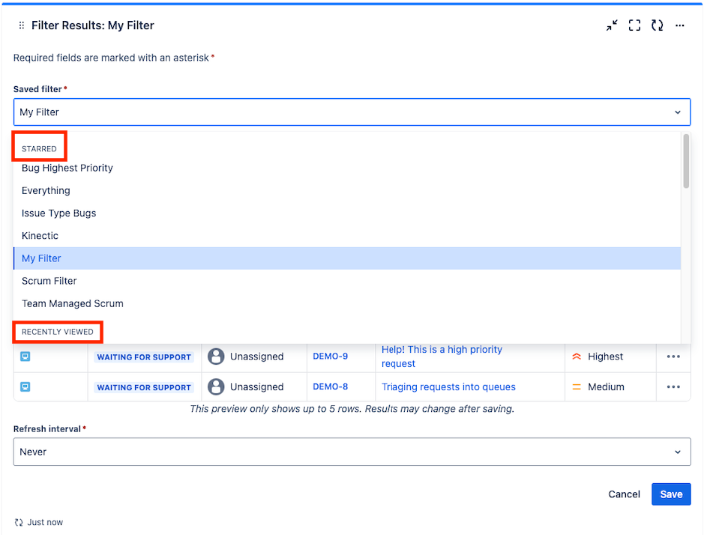Screen dimensions: 704x535
Task: Open the DEMO-9 row actions ellipsis
Action: [x=673, y=357]
